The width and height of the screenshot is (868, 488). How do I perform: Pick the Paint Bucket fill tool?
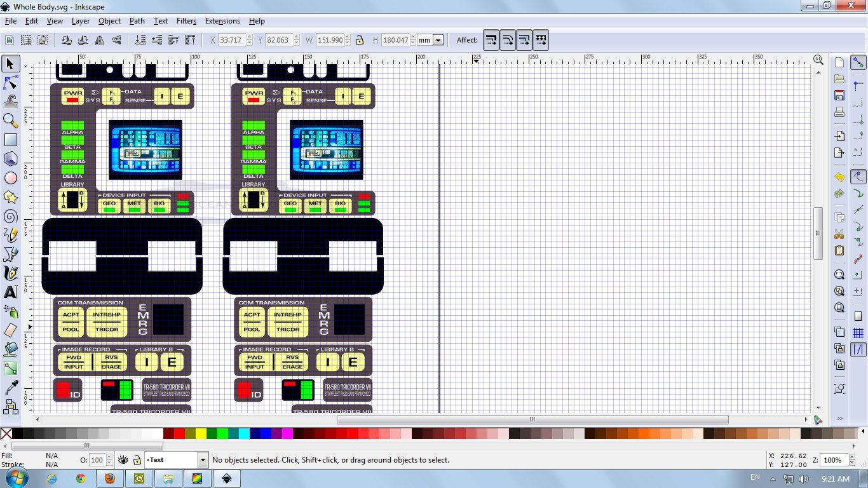tap(11, 349)
